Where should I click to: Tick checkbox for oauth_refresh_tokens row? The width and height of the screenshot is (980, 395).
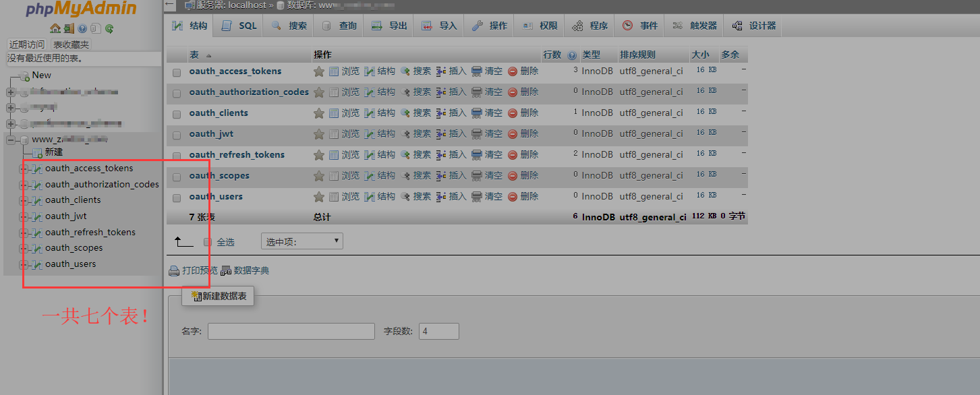177,156
